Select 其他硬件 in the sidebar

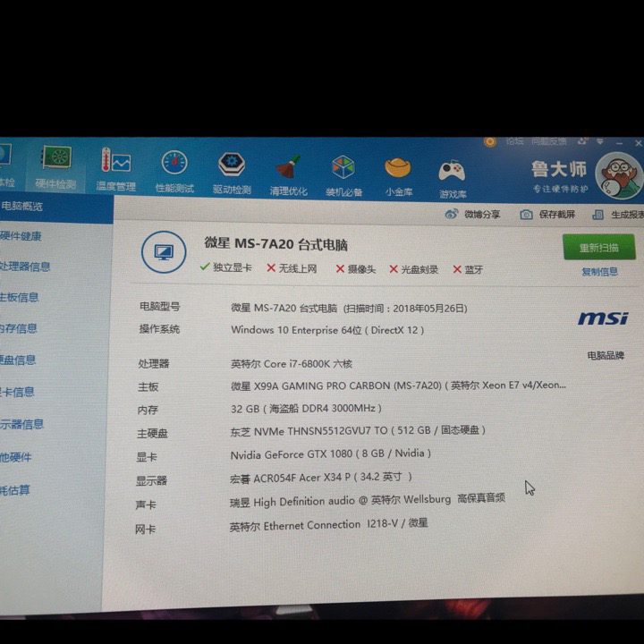[15, 457]
